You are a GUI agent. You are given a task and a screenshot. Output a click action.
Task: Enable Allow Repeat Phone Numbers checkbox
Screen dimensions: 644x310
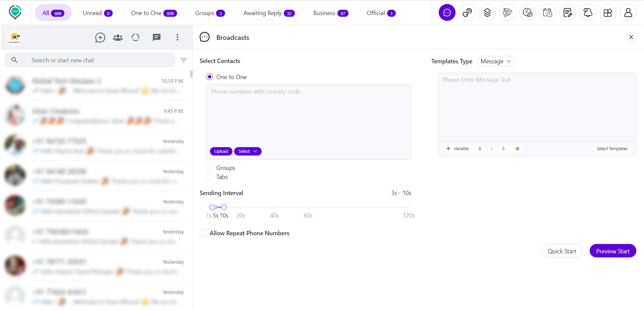[x=203, y=233]
